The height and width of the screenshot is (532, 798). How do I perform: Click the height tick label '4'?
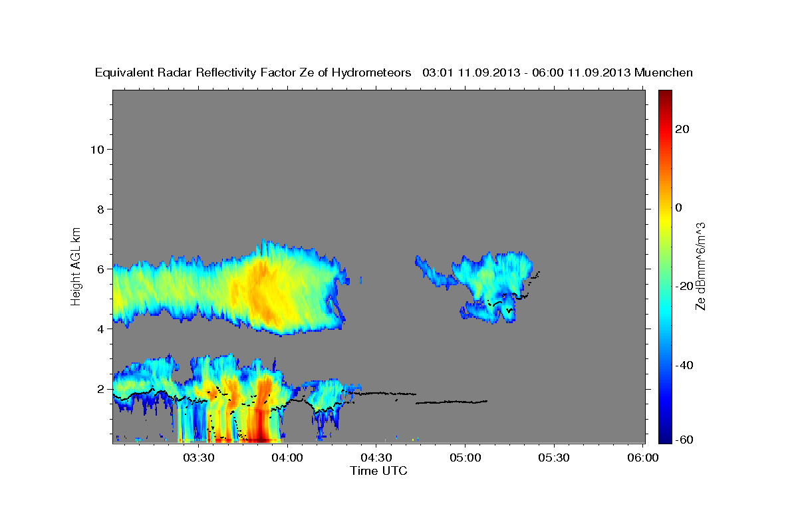click(101, 329)
